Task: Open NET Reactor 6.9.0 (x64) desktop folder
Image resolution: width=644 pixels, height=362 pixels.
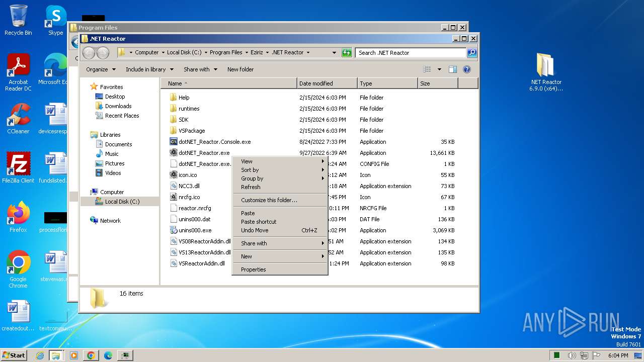Action: click(546, 72)
